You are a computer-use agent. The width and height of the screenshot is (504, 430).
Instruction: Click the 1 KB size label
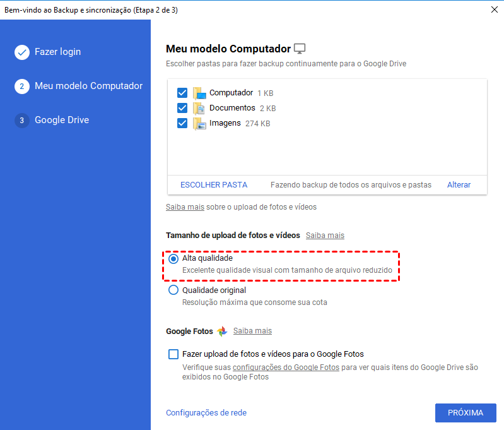pyautogui.click(x=265, y=93)
